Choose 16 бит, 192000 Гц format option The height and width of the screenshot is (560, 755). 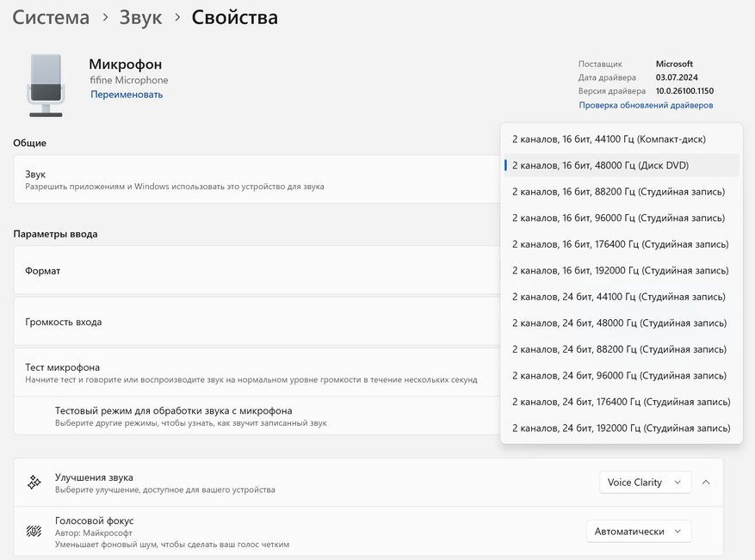[x=620, y=270]
